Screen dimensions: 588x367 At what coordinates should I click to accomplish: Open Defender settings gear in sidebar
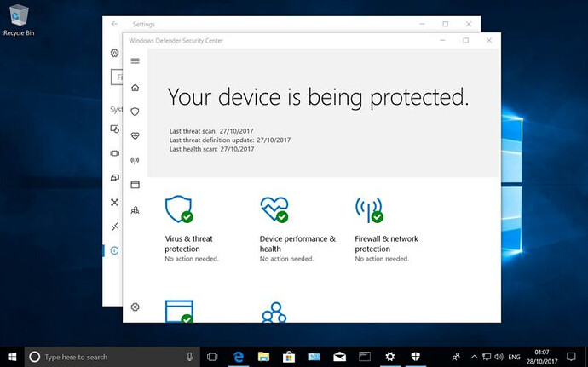(135, 307)
